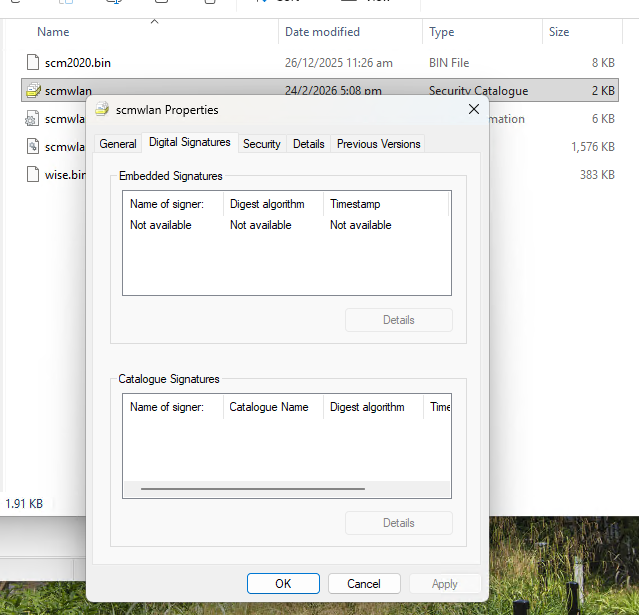Click Details under Embedded Signatures
Screen dimensions: 639x615
(399, 320)
